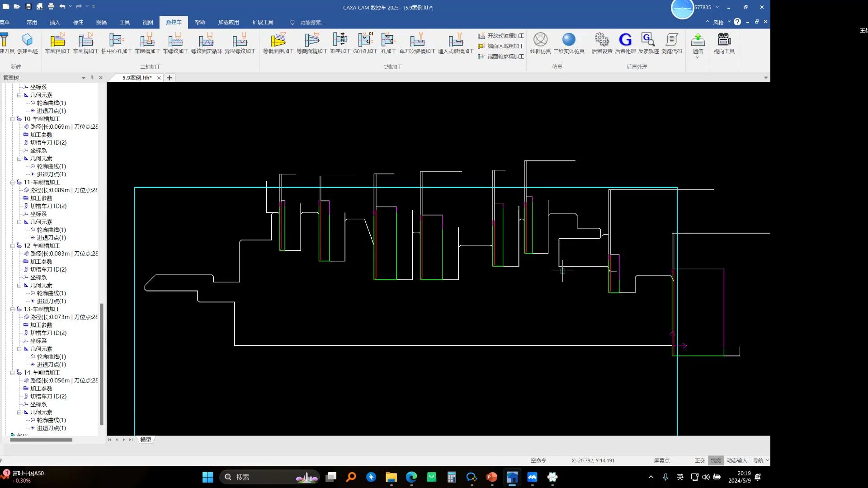Image resolution: width=868 pixels, height=488 pixels.
Task: Click the management tree vertical scrollbar
Action: pyautogui.click(x=101, y=364)
